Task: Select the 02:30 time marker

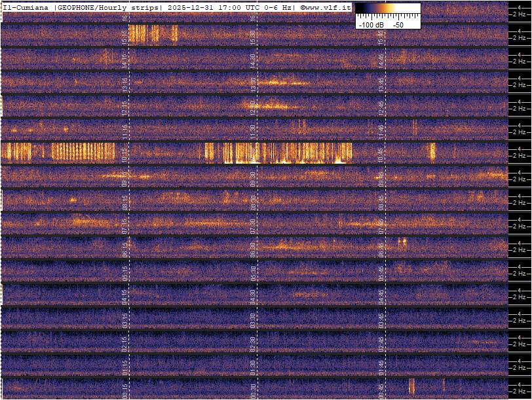Action: coord(253,343)
